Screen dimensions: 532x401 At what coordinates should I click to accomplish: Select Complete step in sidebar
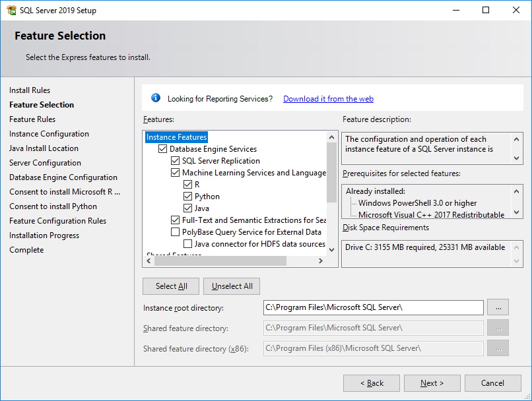pyautogui.click(x=26, y=250)
